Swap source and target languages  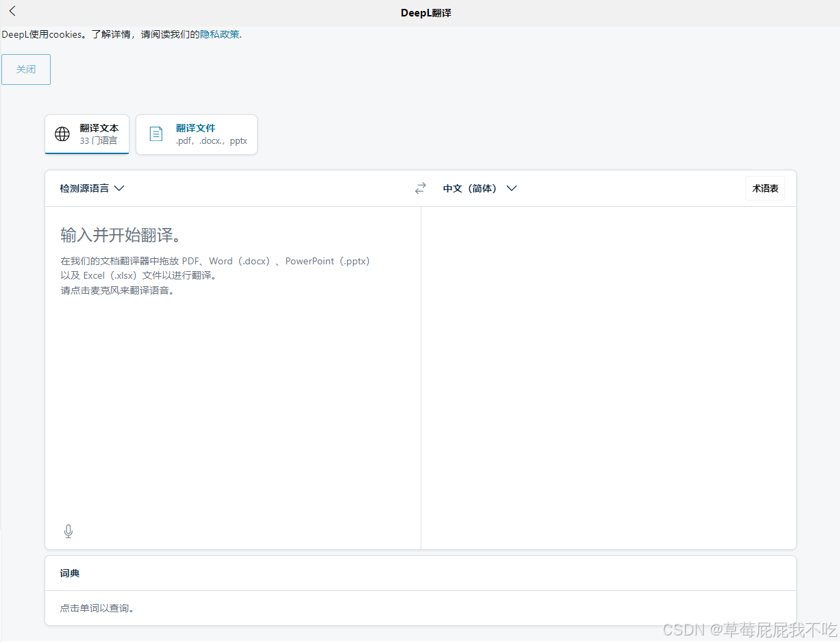click(x=421, y=188)
